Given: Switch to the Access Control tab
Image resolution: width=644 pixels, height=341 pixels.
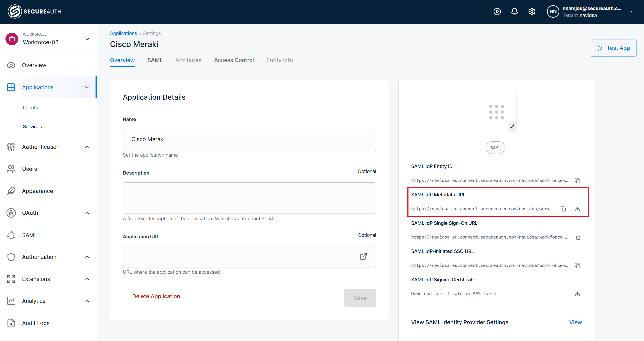Looking at the screenshot, I should [234, 60].
